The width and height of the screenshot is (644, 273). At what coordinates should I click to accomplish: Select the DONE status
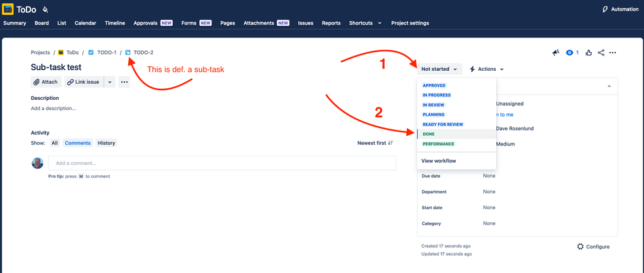pos(456,134)
